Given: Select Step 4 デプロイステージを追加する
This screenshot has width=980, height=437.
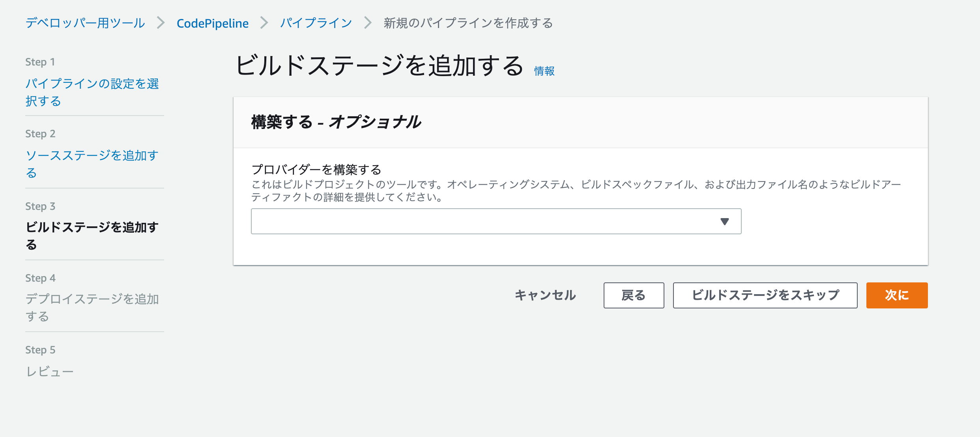Looking at the screenshot, I should click(x=93, y=308).
